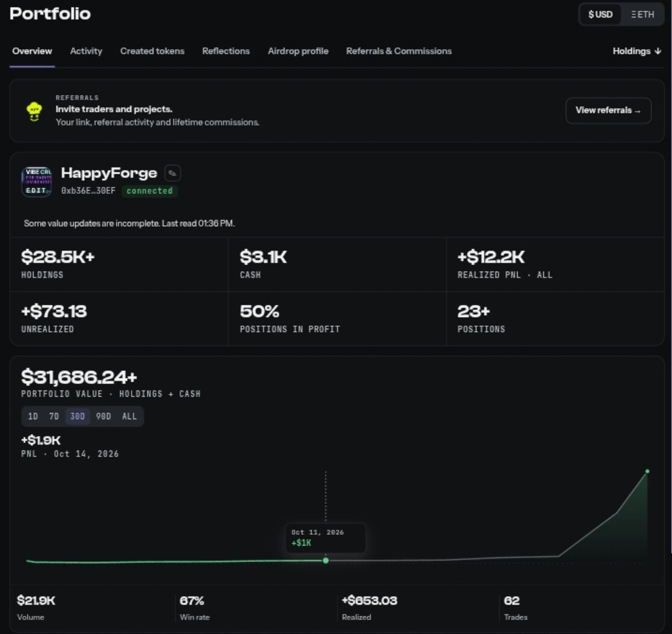672x634 pixels.
Task: Click the +$1.9K PNL figure
Action: [41, 440]
